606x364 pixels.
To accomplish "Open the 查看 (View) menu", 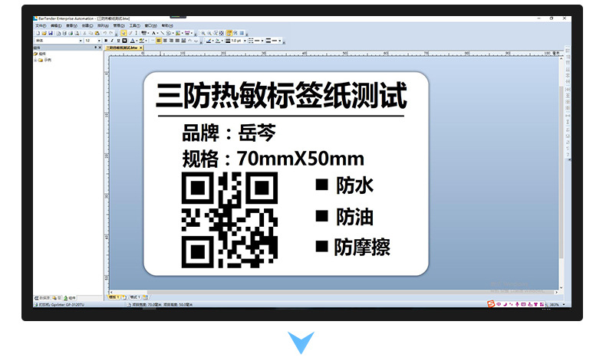I will (71, 26).
